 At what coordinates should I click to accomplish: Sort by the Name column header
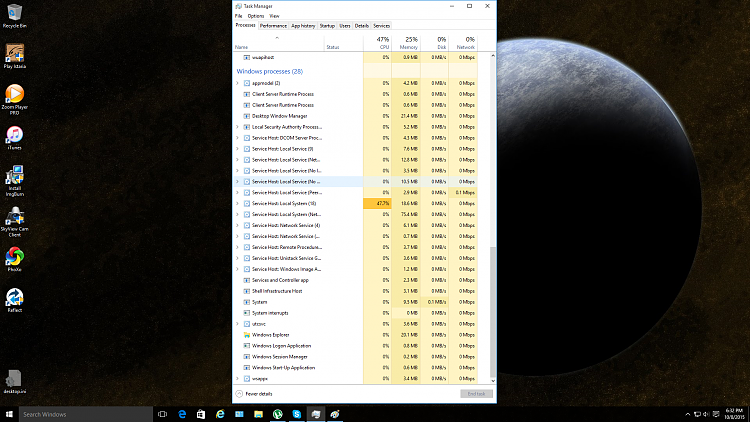coord(278,43)
